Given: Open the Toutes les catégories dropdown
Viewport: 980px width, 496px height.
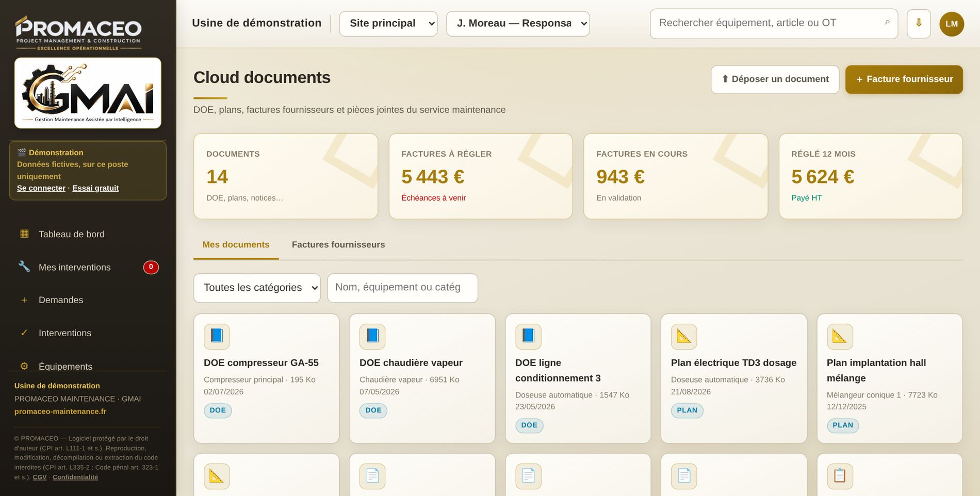Looking at the screenshot, I should [257, 288].
